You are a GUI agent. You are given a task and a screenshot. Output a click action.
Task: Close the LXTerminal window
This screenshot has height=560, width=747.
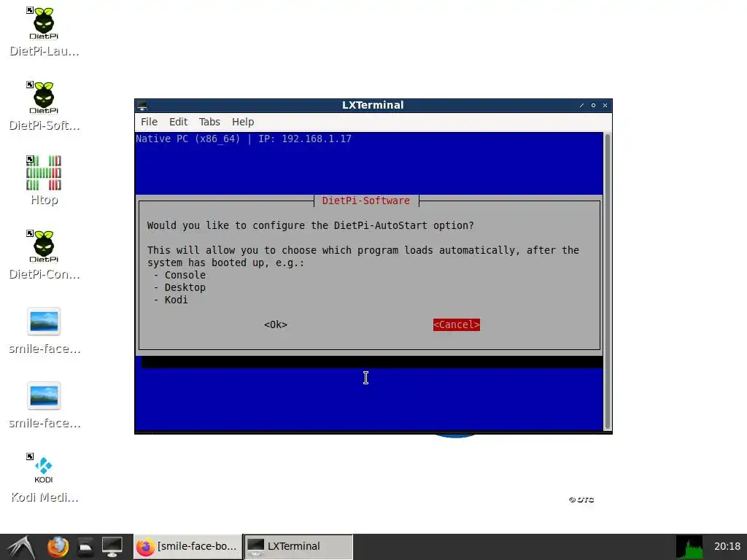pos(605,105)
